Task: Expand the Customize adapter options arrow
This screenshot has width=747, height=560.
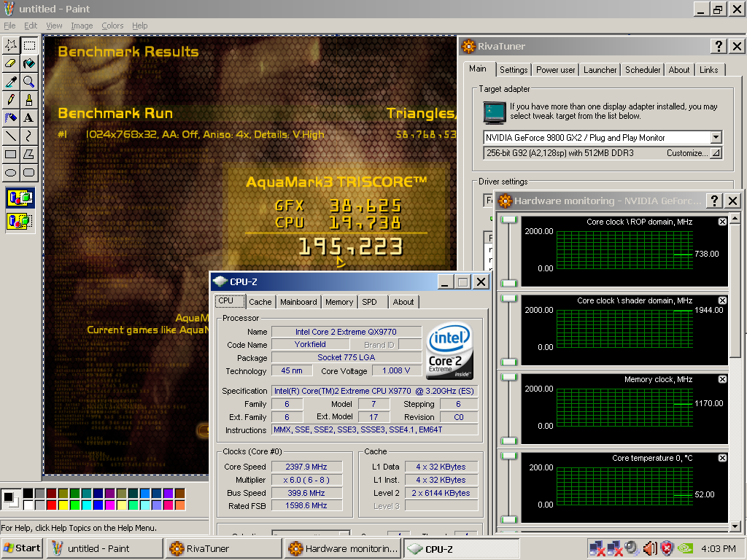Action: click(716, 153)
